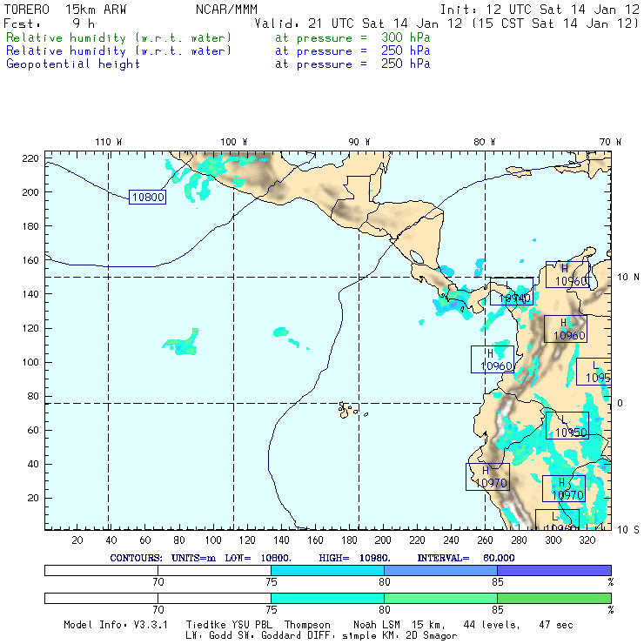Click the "80 W" longitude label

coord(484,142)
